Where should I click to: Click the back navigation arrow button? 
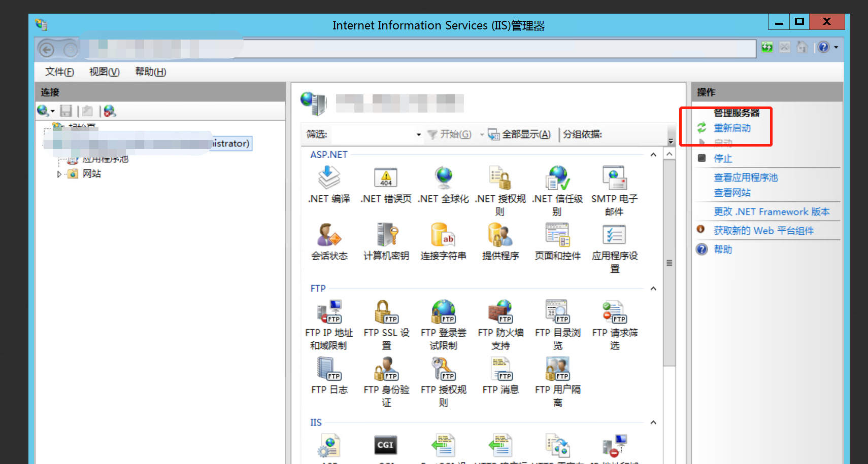click(x=47, y=50)
